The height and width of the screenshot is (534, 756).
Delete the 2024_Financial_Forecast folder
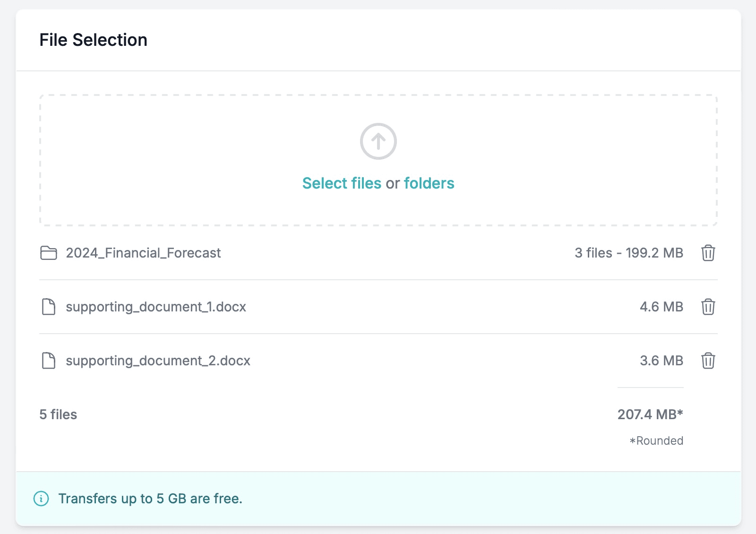coord(708,253)
